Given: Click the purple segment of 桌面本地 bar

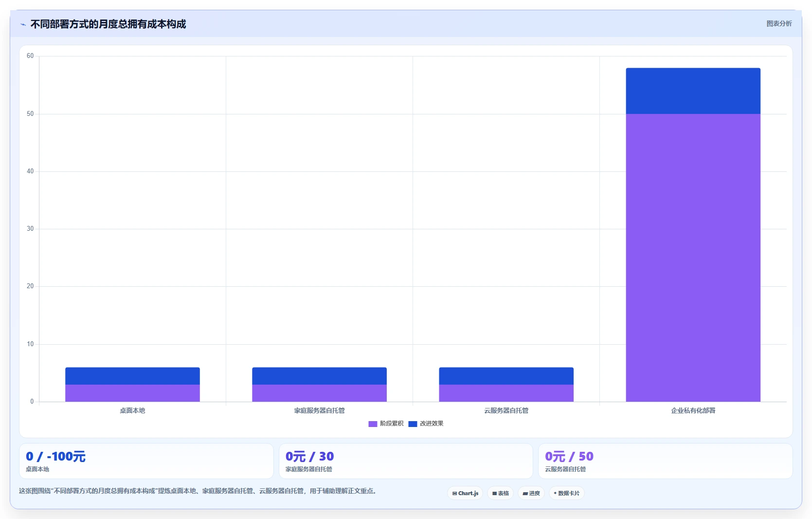Looking at the screenshot, I should 132,393.
